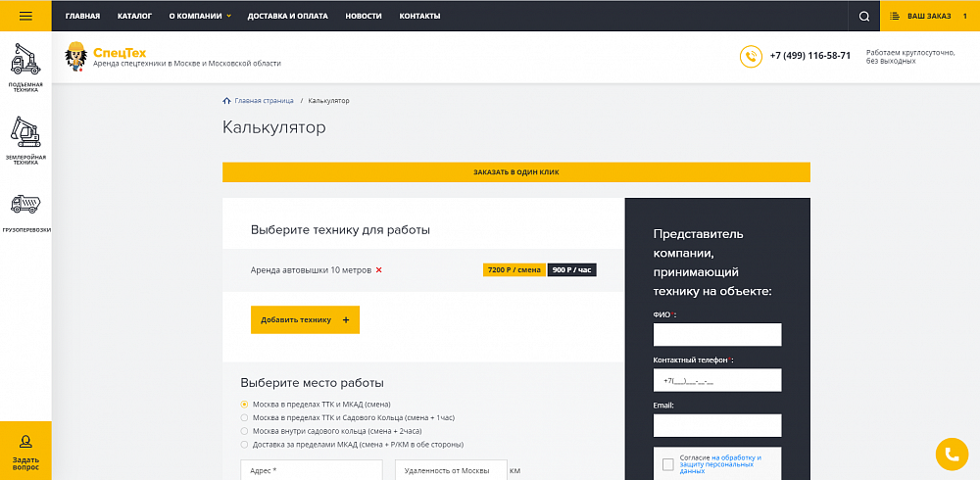Open the search magnifier icon

pyautogui.click(x=863, y=17)
